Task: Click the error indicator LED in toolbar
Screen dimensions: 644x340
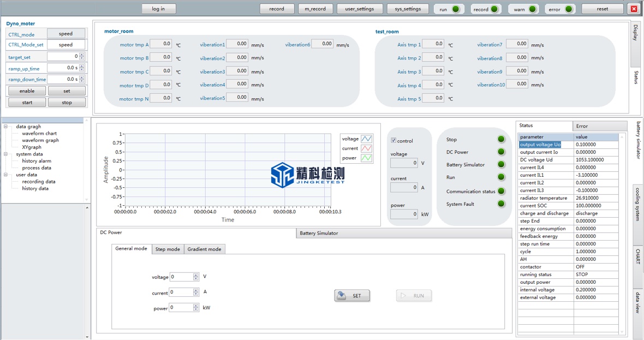Action: (x=569, y=9)
